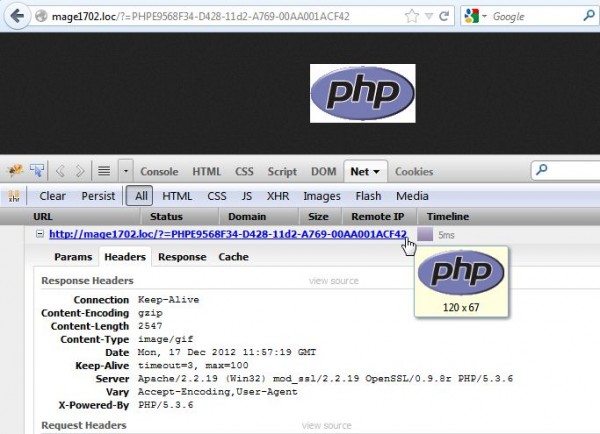Click the Keep-Alive value timeout=3, max=100
Viewport: 600px width, 434px height.
point(193,365)
